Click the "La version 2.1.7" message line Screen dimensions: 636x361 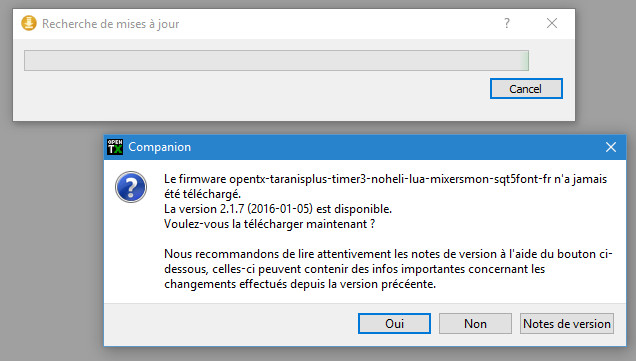pyautogui.click(x=278, y=209)
